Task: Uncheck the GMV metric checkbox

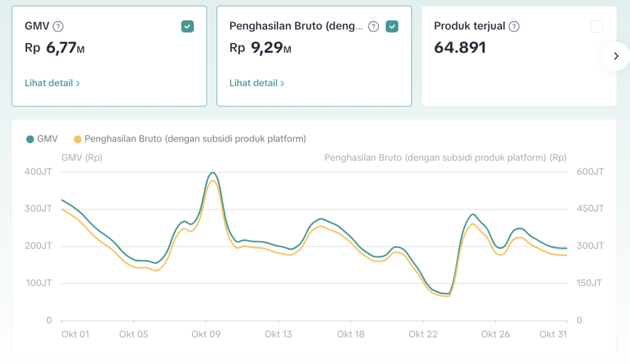Action: tap(188, 26)
